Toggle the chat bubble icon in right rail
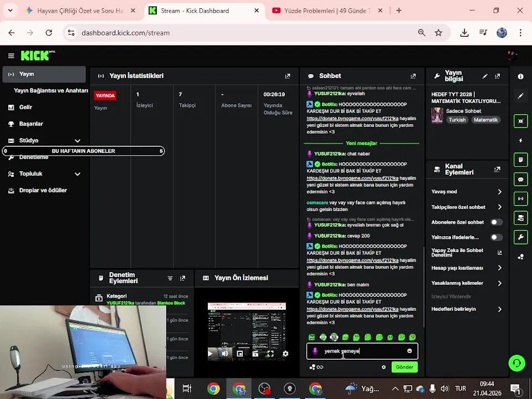This screenshot has width=532, height=399. (x=520, y=179)
